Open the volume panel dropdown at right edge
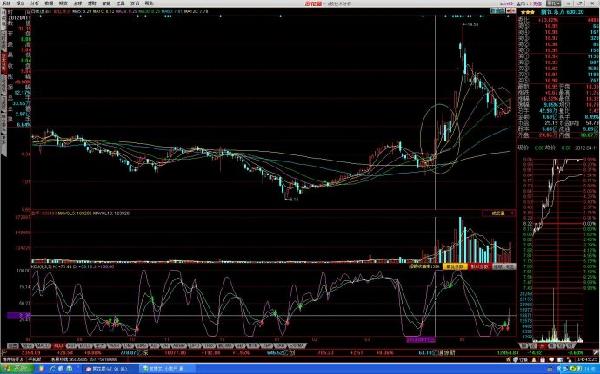 point(499,213)
